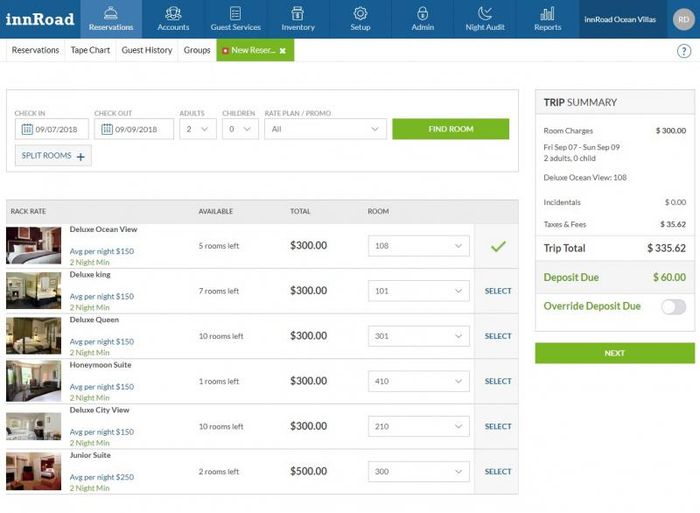Open the Admin lock icon
700x513 pixels.
click(422, 13)
